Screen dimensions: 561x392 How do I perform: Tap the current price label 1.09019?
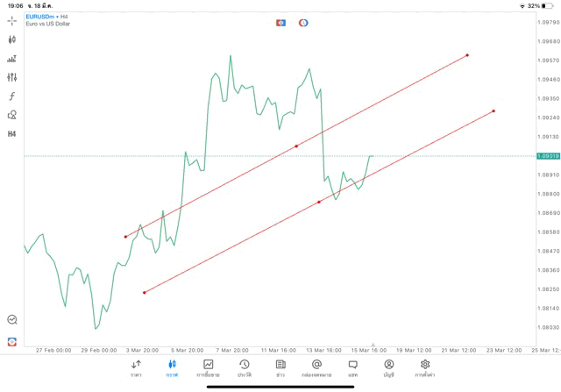[548, 156]
